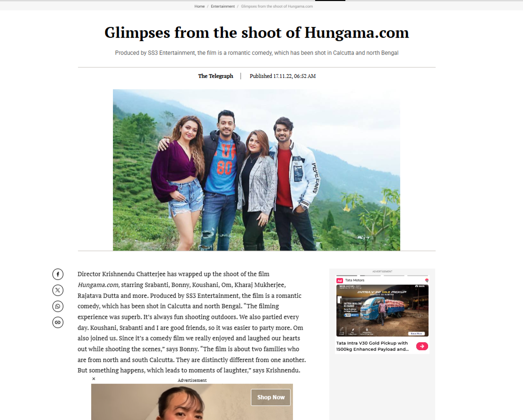Open the Entertainment breadcrumb section

(x=223, y=6)
